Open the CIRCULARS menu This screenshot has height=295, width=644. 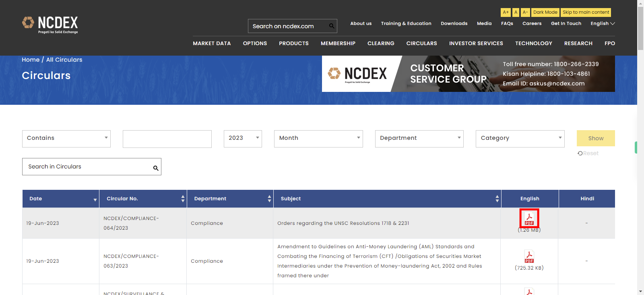pos(421,43)
